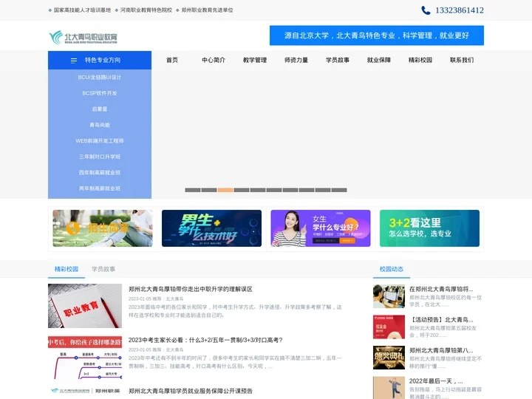Click the 郑州职业教育先进单位 text
Screen dimensions: 532x399
click(x=208, y=10)
